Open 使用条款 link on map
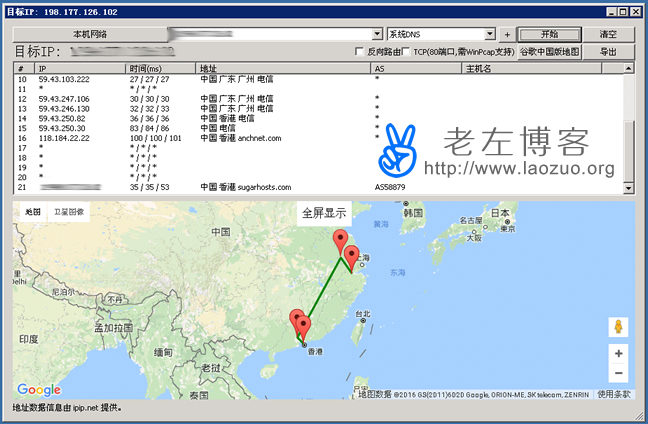 [x=614, y=395]
